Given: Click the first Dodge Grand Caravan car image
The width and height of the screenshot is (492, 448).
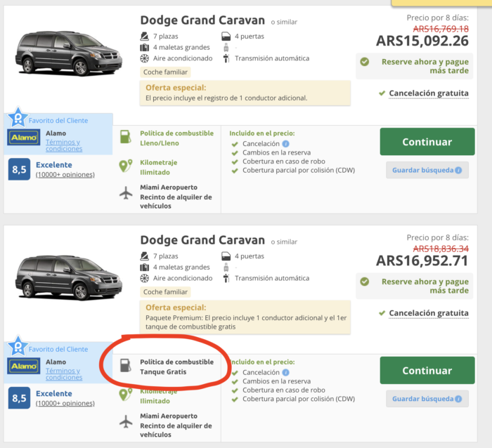Looking at the screenshot, I should 69,53.
